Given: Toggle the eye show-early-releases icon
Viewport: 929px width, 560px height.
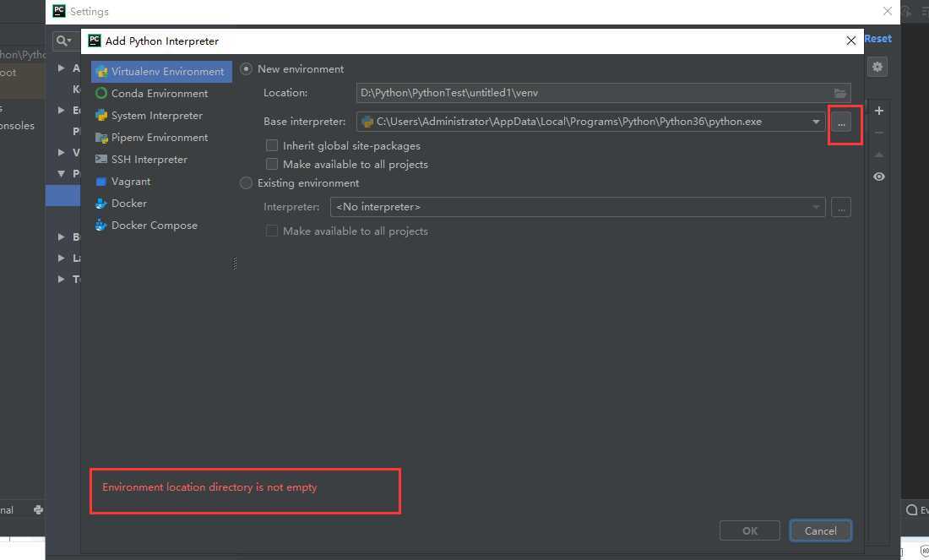Looking at the screenshot, I should (879, 177).
